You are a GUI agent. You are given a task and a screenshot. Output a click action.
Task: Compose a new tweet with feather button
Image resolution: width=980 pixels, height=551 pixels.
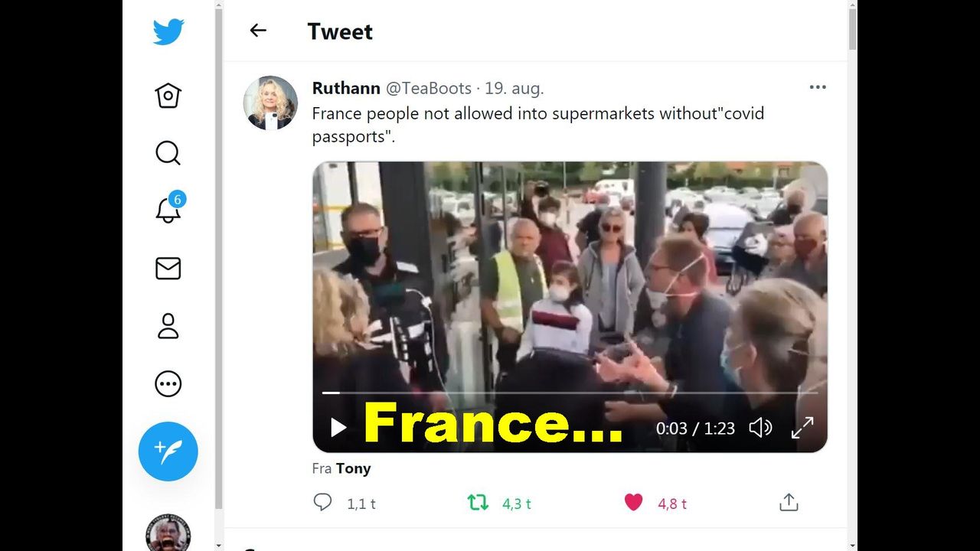pyautogui.click(x=168, y=452)
